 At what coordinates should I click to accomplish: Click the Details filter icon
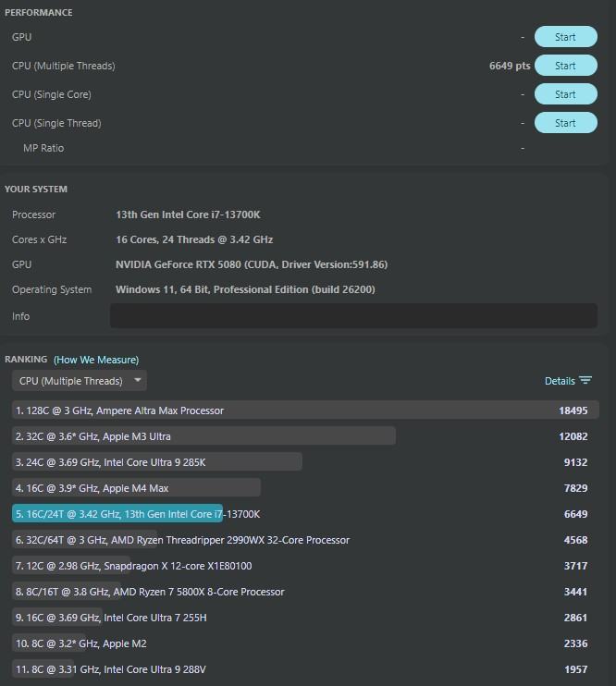point(585,380)
